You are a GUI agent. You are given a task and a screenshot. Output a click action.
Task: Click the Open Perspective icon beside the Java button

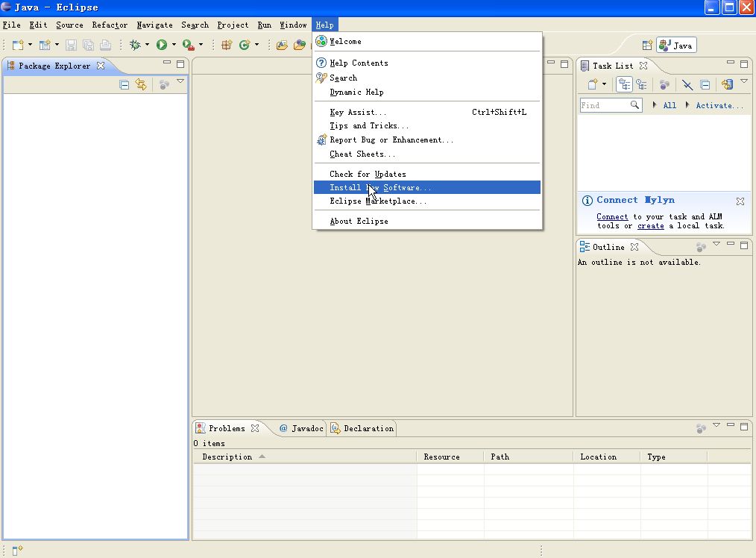tap(647, 46)
